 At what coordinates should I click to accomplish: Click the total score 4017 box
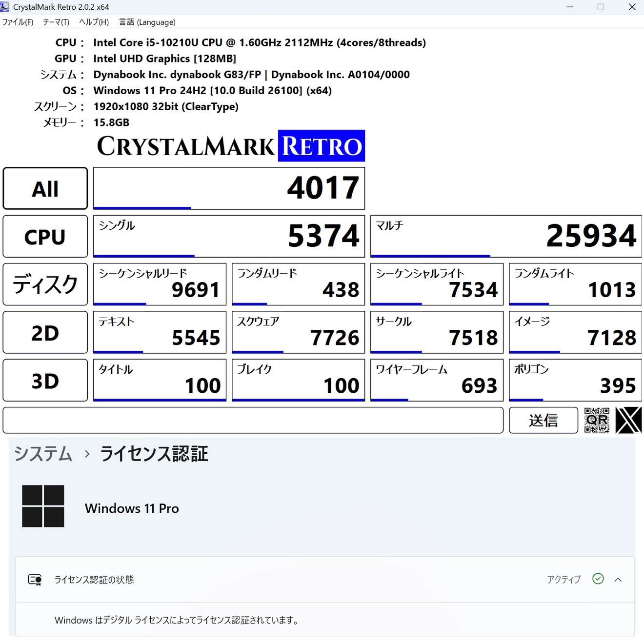point(229,188)
